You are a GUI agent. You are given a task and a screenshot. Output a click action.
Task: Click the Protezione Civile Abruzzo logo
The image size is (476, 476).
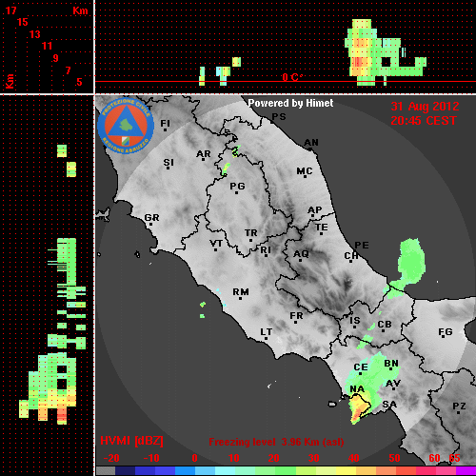tap(126, 126)
